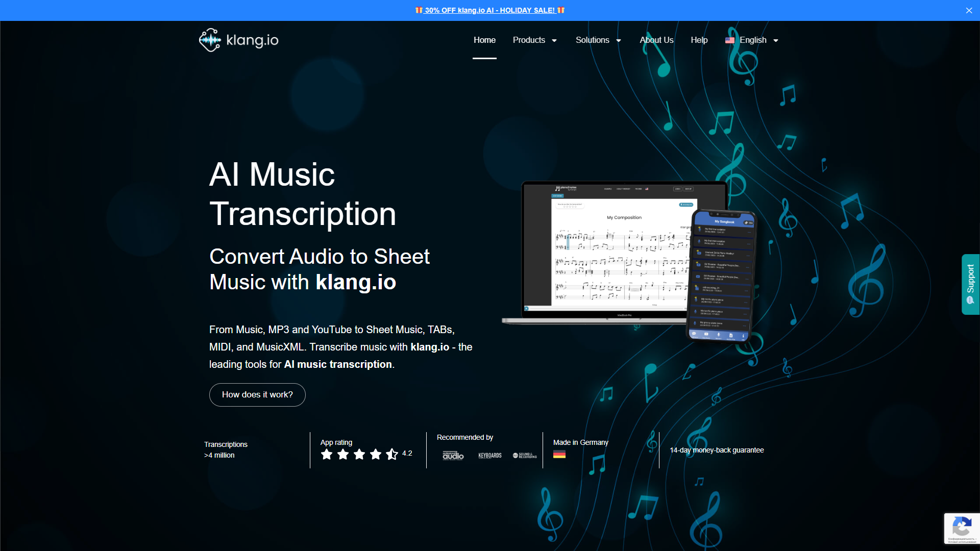Open the About Us page

(x=656, y=40)
